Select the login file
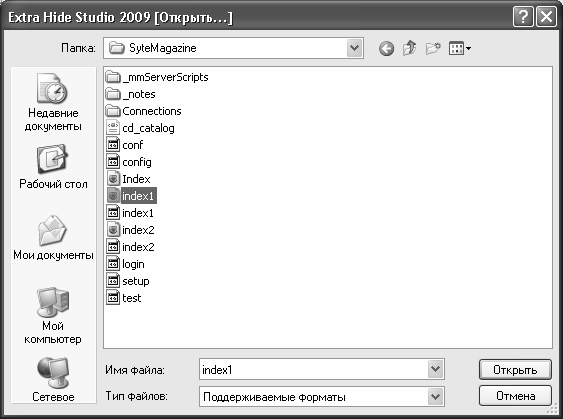This screenshot has width=563, height=419. pyautogui.click(x=126, y=264)
